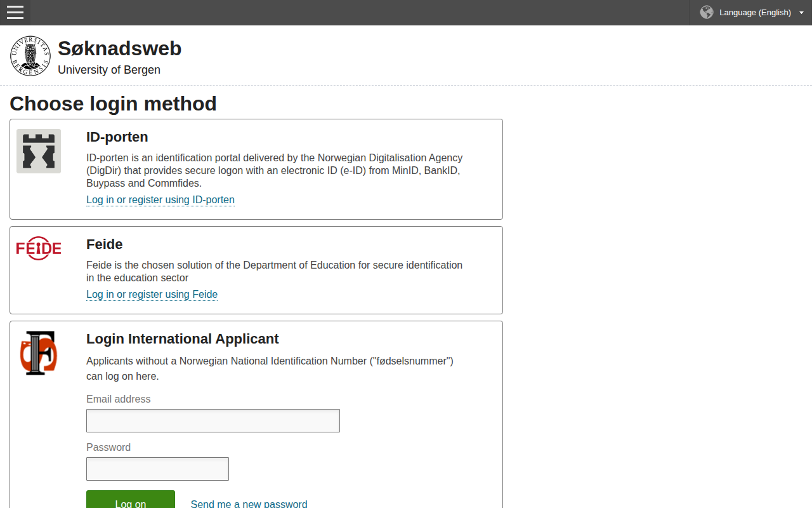The width and height of the screenshot is (812, 508).
Task: Click 'Send me a new password' link
Action: [249, 504]
